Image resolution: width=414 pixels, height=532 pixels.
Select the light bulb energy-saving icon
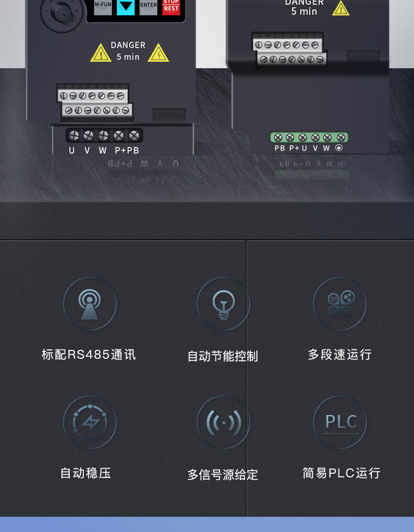point(223,304)
